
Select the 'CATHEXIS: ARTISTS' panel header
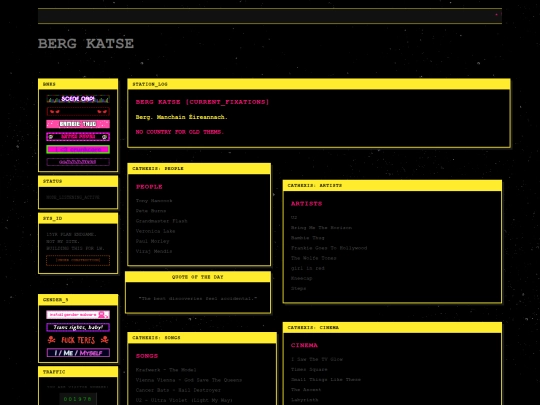[x=392, y=185]
